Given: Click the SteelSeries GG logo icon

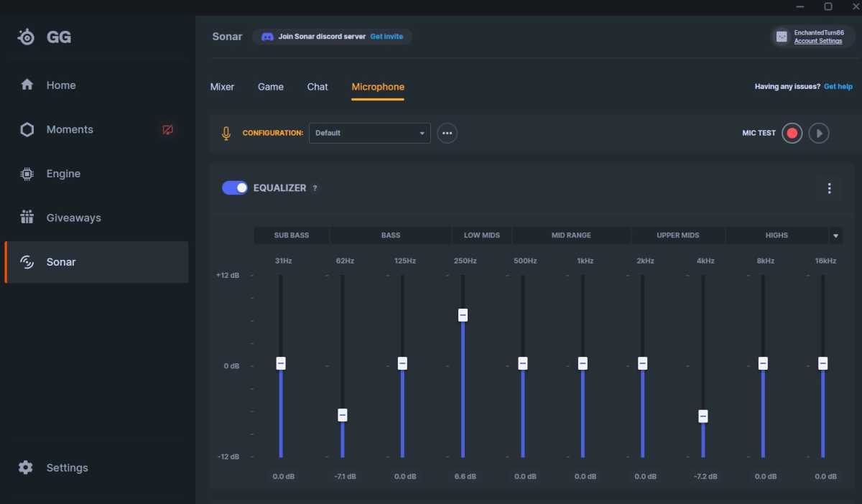Looking at the screenshot, I should pos(27,37).
